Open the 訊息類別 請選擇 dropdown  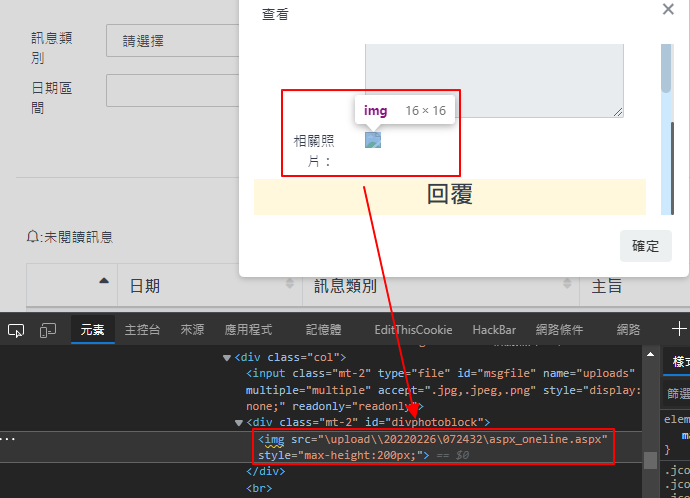tap(172, 41)
